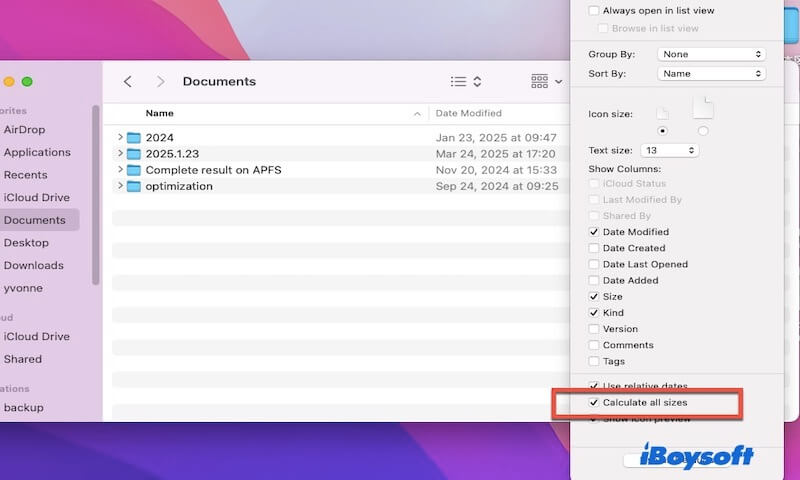Select the large icon size option
800x480 pixels.
(703, 131)
